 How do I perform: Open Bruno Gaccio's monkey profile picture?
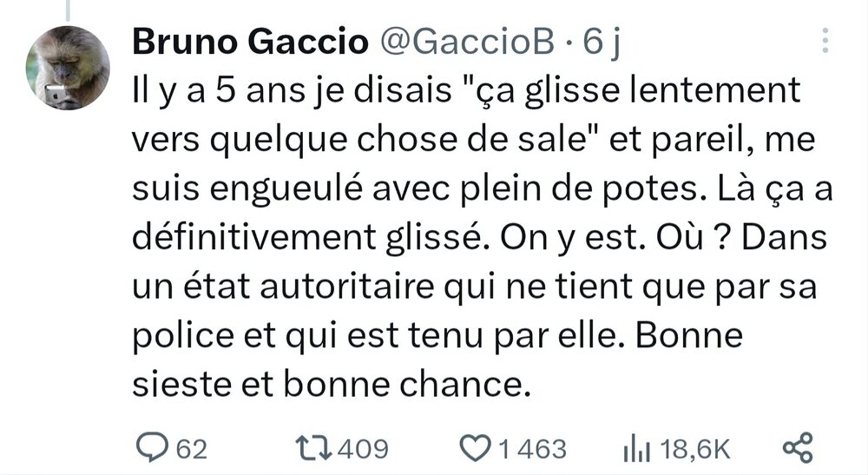68,68
